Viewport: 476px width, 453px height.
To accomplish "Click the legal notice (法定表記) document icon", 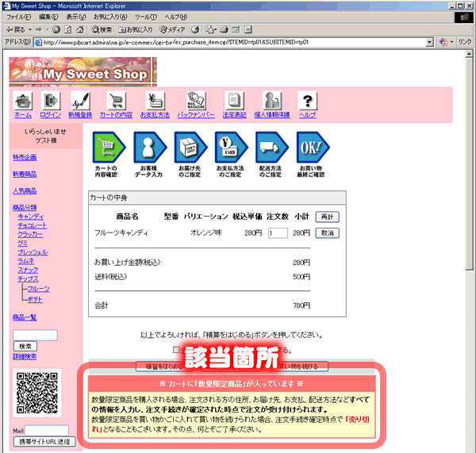I will (x=234, y=101).
